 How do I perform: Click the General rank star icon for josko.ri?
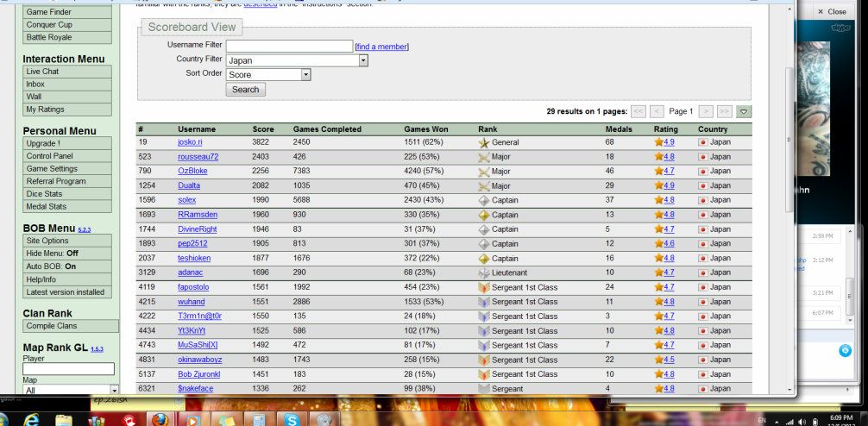click(484, 143)
